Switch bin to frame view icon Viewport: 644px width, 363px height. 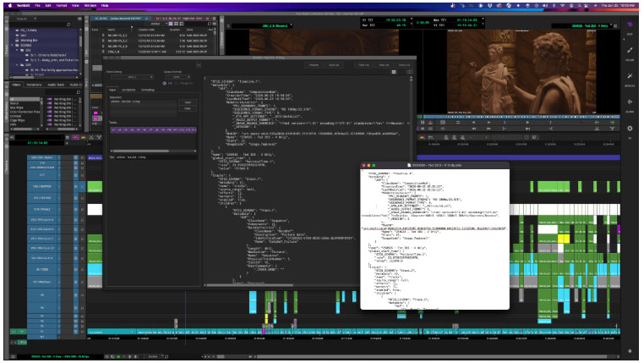point(176,24)
